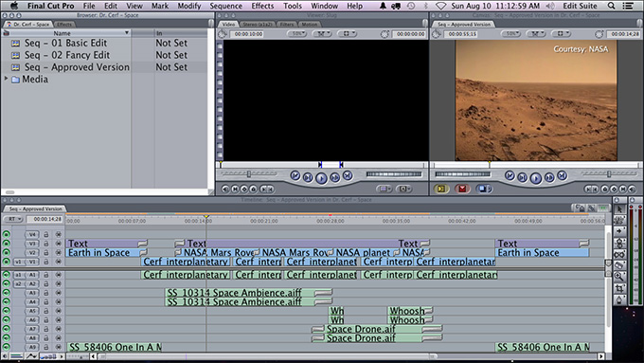Click the Viewer duration timecode field
Image resolution: width=644 pixels, height=363 pixels.
click(x=248, y=34)
